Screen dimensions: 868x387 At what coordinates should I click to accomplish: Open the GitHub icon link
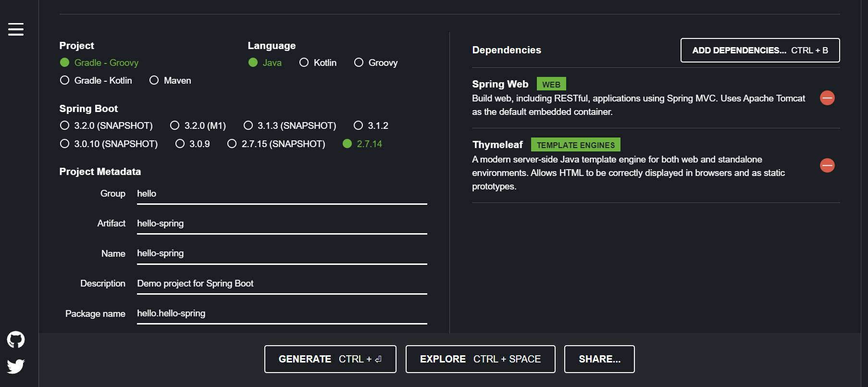[16, 340]
